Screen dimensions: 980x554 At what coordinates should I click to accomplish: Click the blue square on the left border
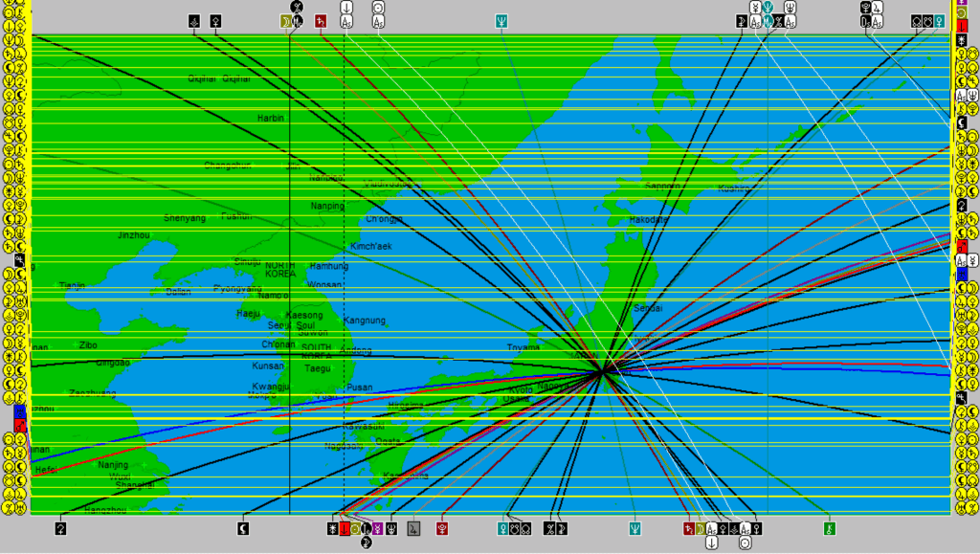20,412
